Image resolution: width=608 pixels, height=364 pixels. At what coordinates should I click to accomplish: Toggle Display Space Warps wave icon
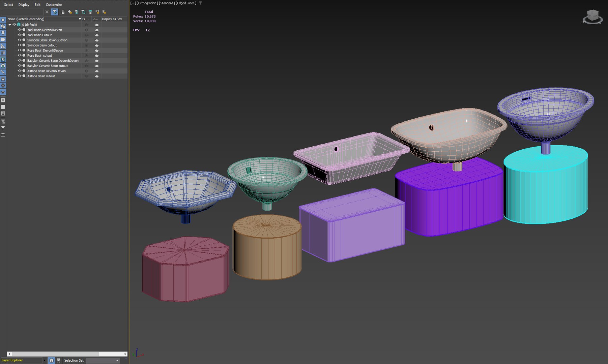(x=3, y=53)
